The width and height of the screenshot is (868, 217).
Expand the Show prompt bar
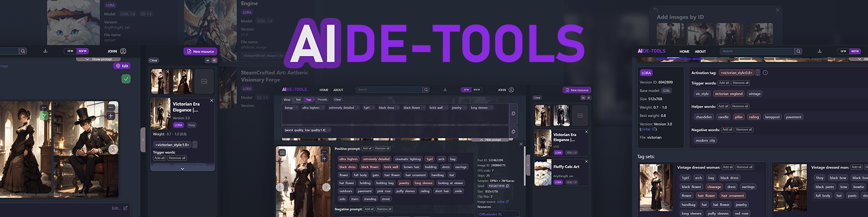tap(98, 59)
